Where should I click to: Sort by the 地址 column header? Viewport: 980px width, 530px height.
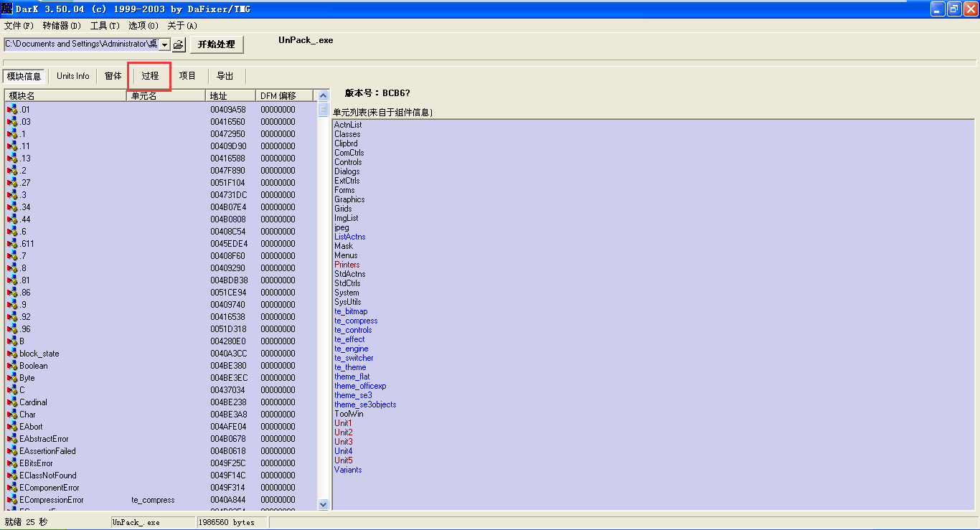tap(230, 95)
